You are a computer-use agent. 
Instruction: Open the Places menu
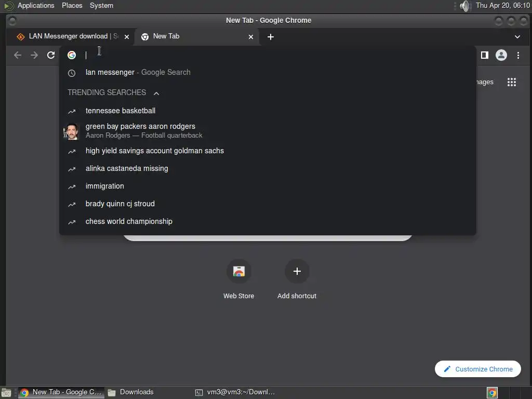point(72,5)
